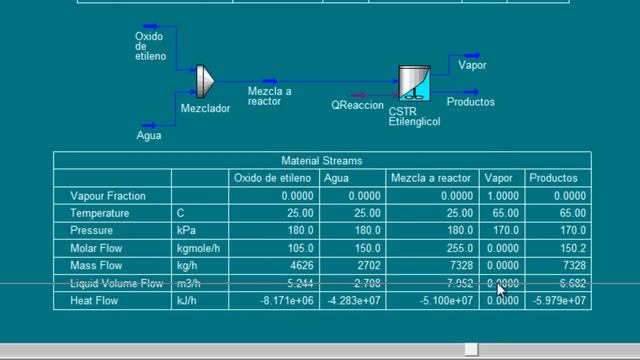Image resolution: width=640 pixels, height=360 pixels.
Task: Click 'Oxido de etileno' table column header
Action: 272,178
